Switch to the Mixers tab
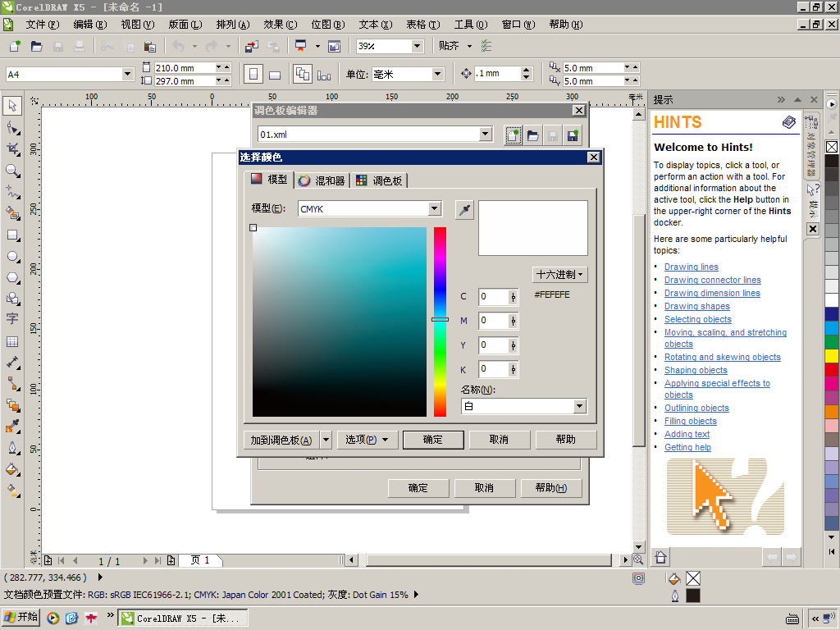Screen dimensions: 840x630 322,180
